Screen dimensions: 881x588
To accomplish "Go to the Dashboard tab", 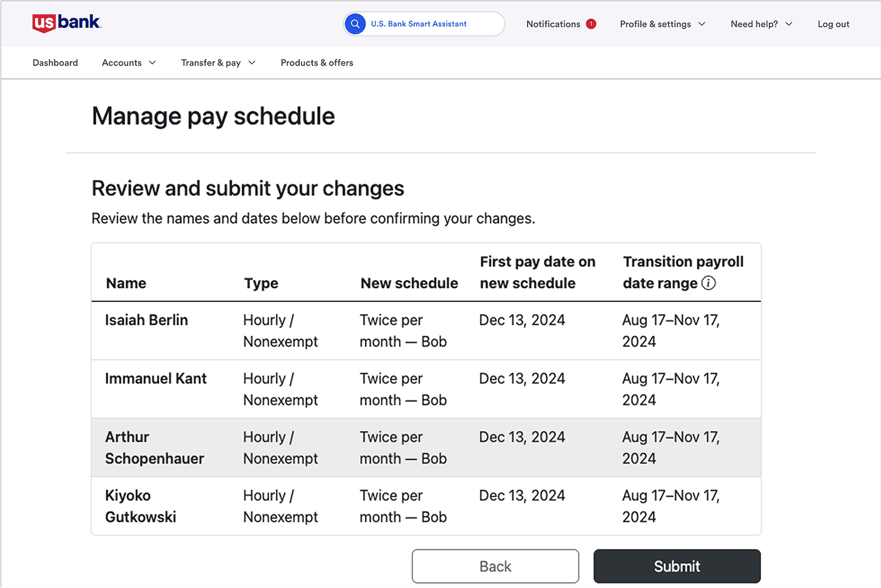I will (55, 63).
